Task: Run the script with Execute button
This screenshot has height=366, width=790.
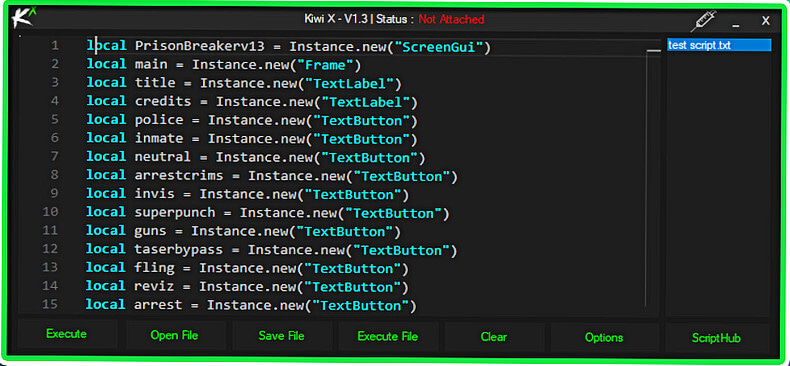Action: pos(67,334)
